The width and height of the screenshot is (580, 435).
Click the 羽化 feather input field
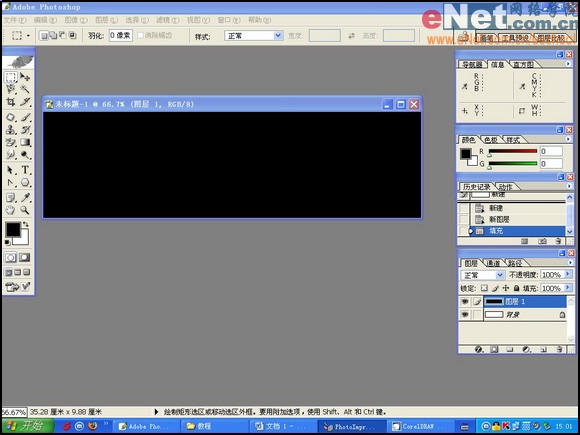pos(121,36)
